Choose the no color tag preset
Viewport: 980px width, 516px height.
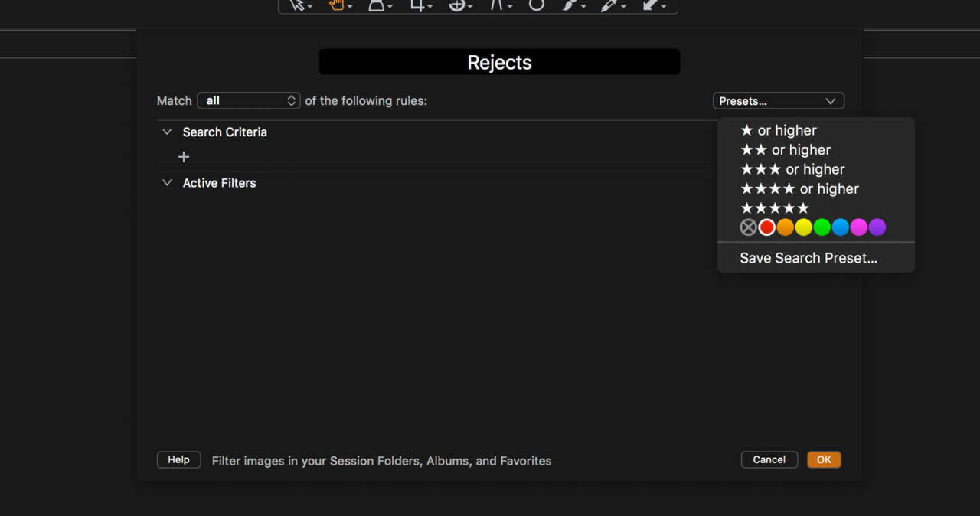[748, 227]
